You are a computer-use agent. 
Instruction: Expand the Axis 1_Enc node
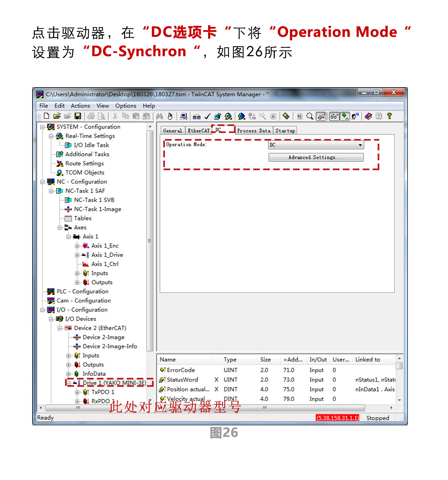pyautogui.click(x=77, y=246)
